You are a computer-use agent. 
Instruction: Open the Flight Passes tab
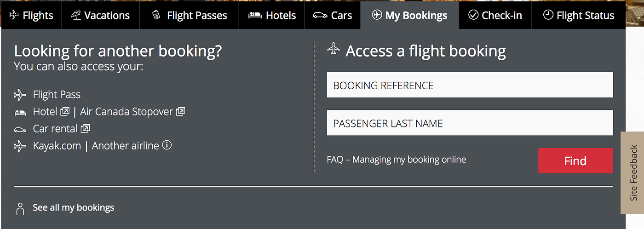click(189, 15)
